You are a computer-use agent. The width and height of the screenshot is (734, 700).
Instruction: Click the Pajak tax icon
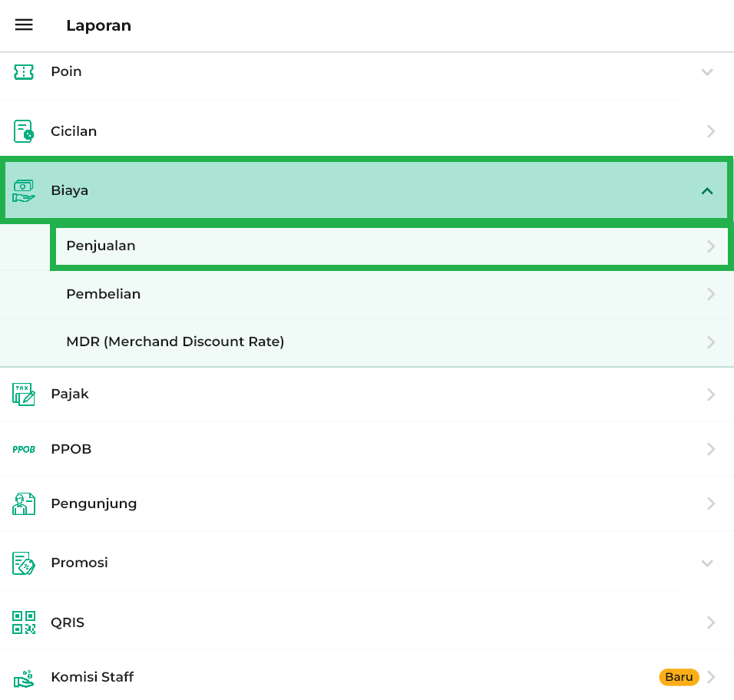click(x=24, y=394)
